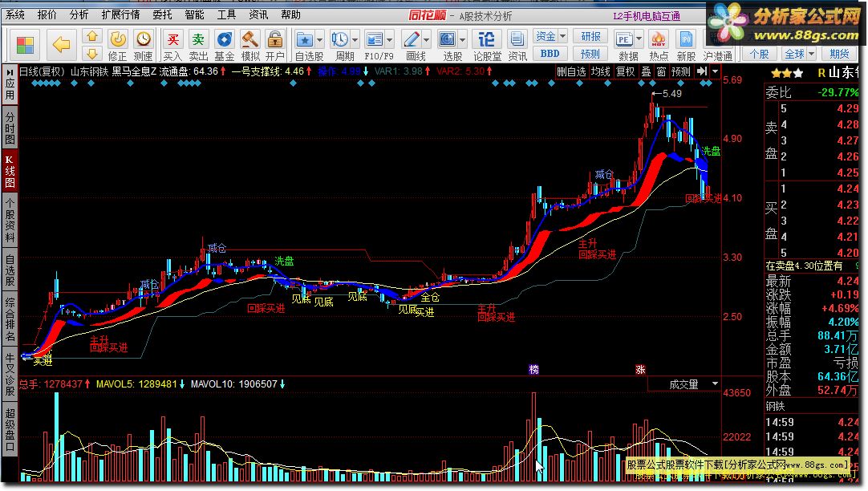Go back with the yellow left arrow
Image resolution: width=868 pixels, height=491 pixels.
61,44
